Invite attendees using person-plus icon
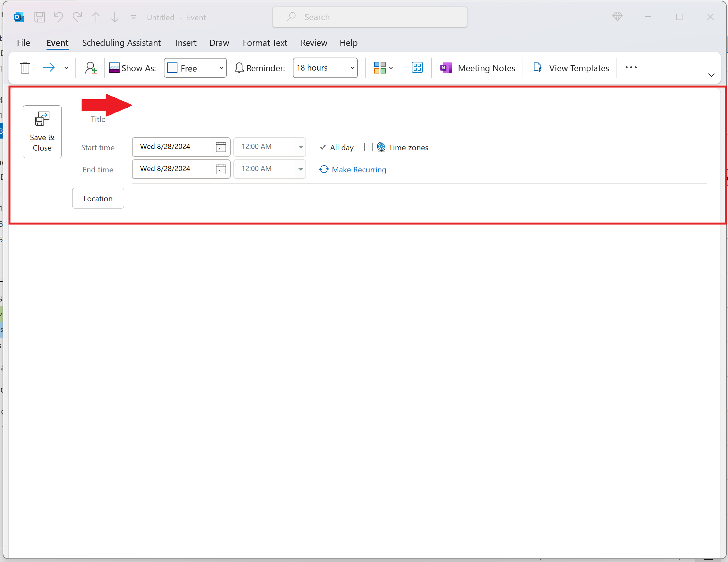This screenshot has width=728, height=562. pos(91,68)
